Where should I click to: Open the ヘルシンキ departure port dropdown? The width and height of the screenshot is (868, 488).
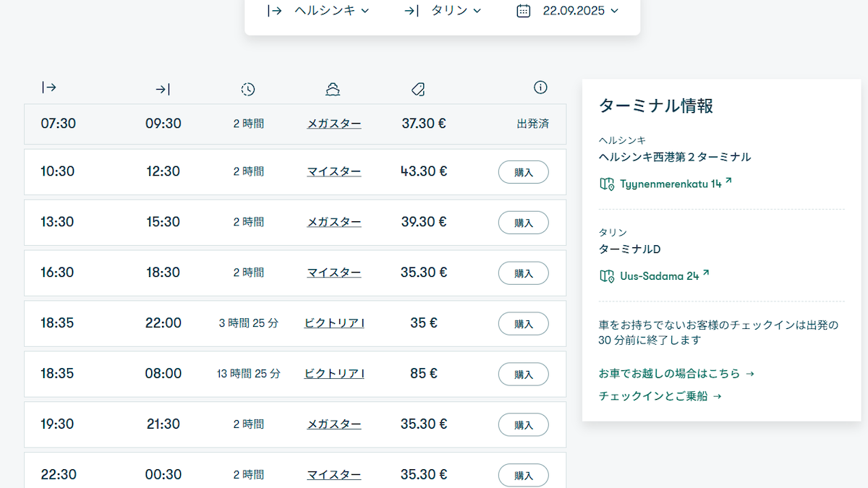point(331,11)
